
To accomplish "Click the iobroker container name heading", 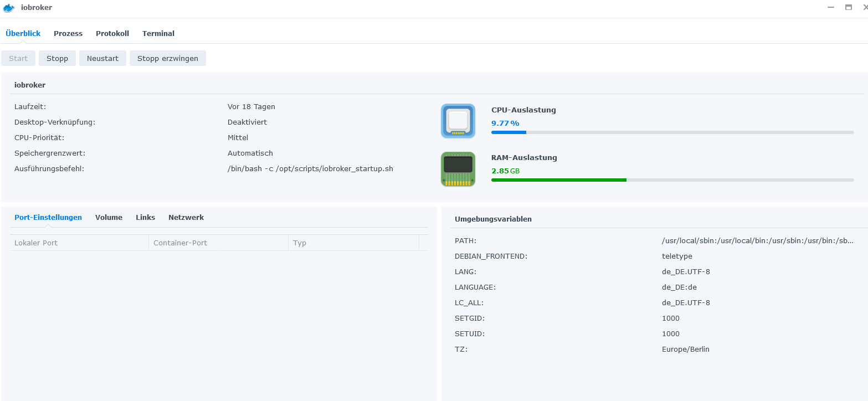I will pos(30,85).
